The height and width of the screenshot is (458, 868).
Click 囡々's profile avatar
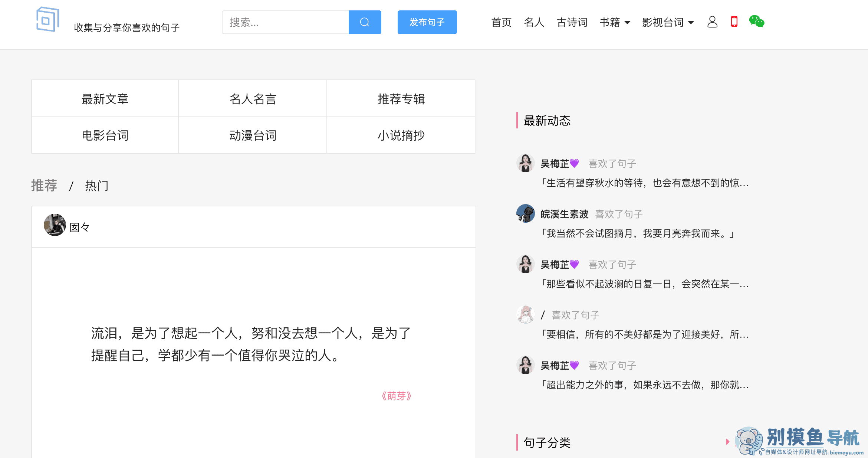pos(55,225)
